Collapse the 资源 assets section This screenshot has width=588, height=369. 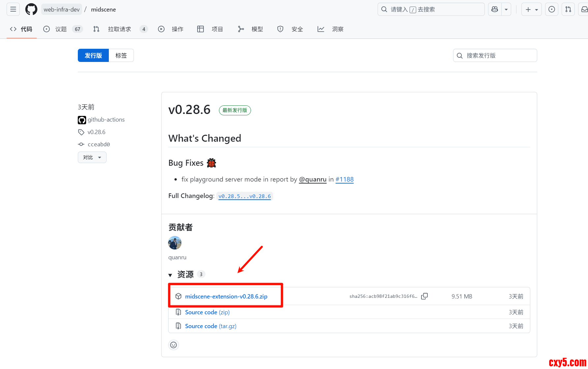point(170,275)
